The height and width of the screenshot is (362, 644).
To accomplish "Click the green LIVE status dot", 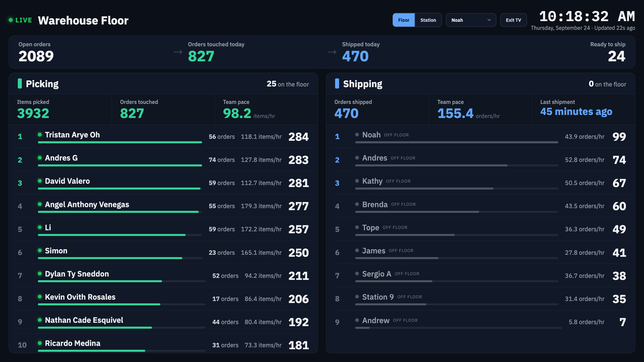I will tap(11, 20).
